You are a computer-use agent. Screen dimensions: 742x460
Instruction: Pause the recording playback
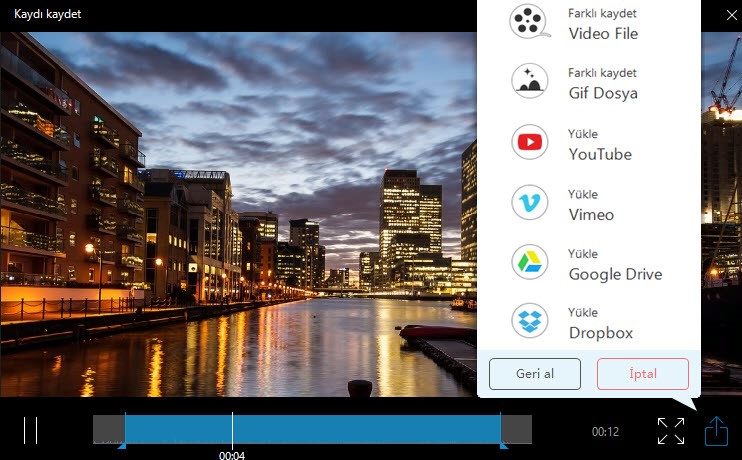[30, 430]
